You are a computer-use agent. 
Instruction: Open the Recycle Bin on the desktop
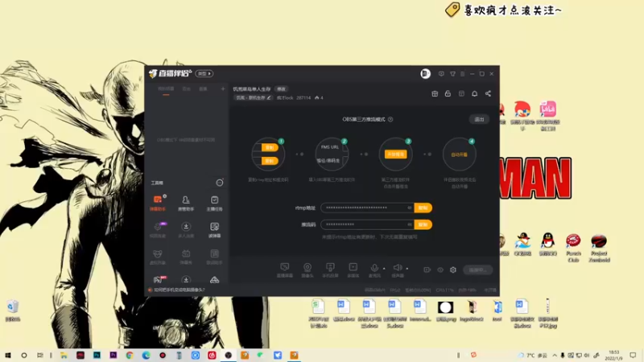point(13,311)
